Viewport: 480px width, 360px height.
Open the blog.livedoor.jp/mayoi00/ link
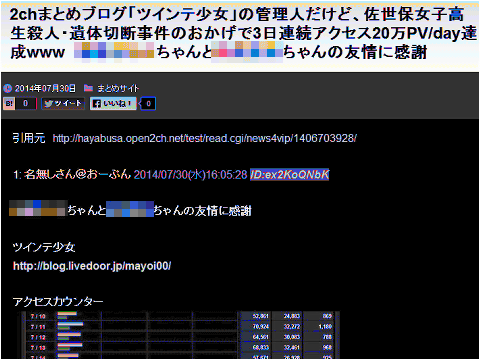tap(92, 266)
